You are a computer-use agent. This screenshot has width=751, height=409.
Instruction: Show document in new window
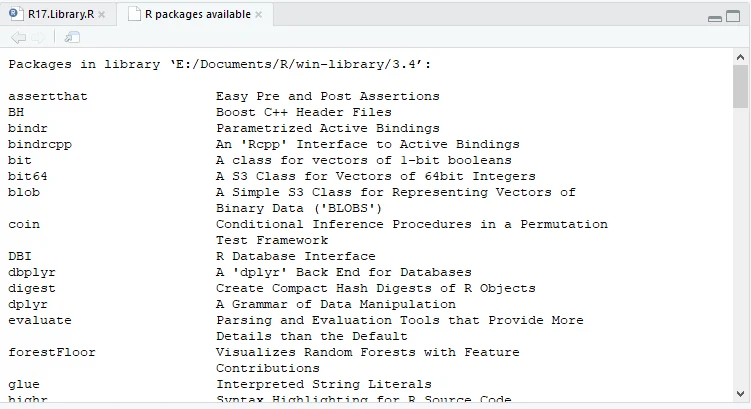pos(72,38)
